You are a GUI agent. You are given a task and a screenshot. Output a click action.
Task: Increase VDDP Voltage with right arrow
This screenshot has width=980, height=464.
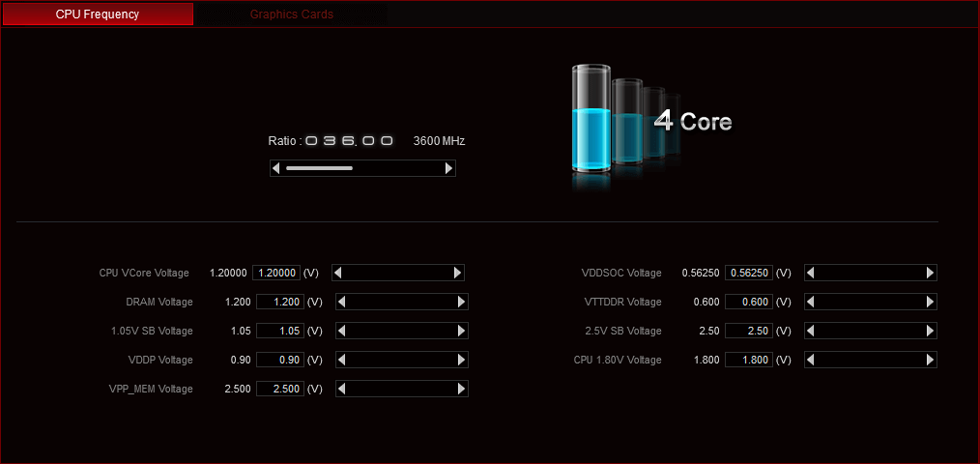pos(461,360)
